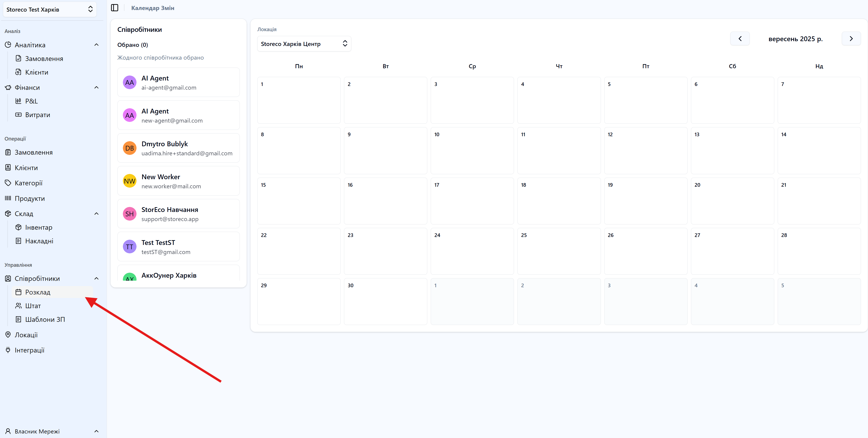Click the AI Agent purple avatar circle

pos(129,83)
